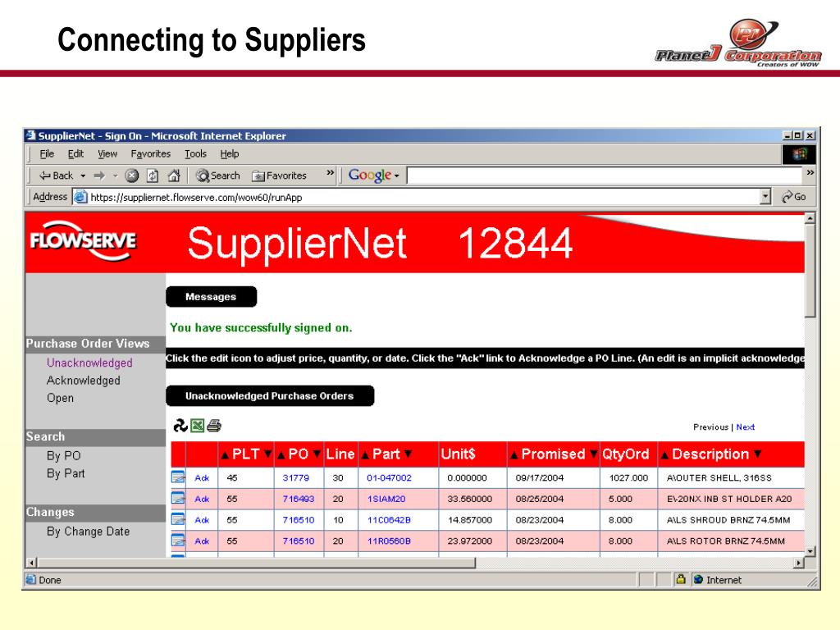Open the Help menu
This screenshot has width=840, height=630.
(x=230, y=153)
